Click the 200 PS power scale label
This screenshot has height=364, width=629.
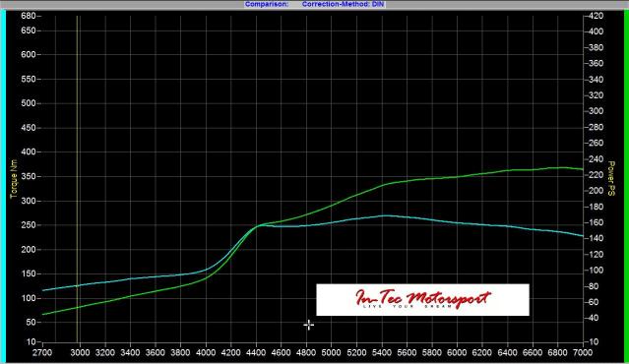pos(597,191)
